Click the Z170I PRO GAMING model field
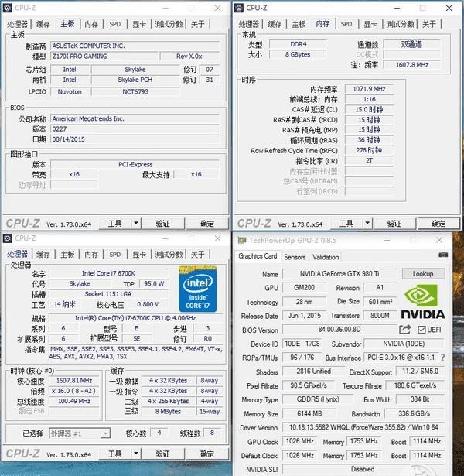 pyautogui.click(x=104, y=57)
